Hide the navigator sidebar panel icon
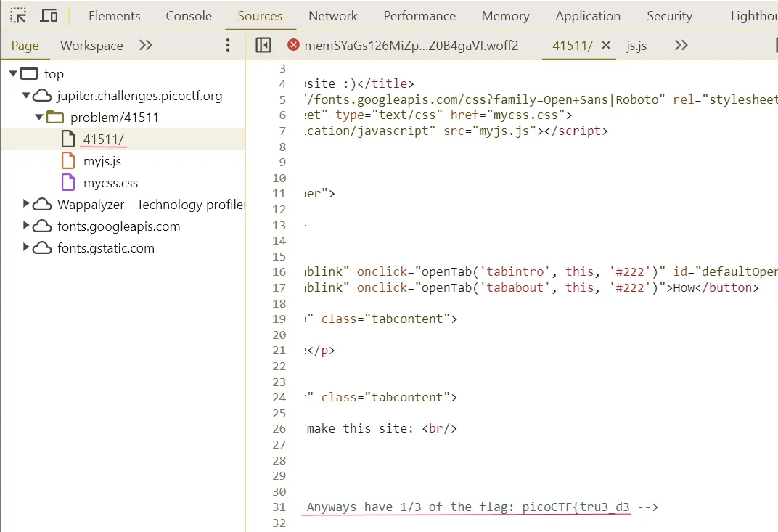Screen dimensions: 778x532 263,45
